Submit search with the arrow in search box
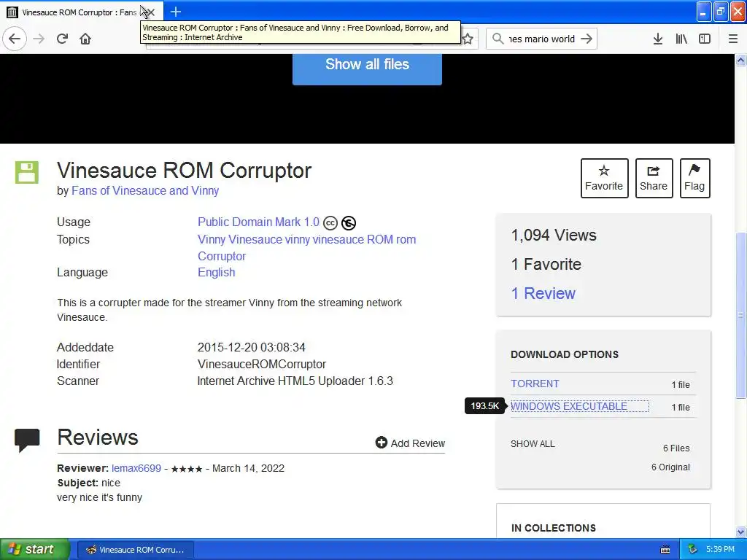Viewport: 747px width, 560px height. point(587,39)
